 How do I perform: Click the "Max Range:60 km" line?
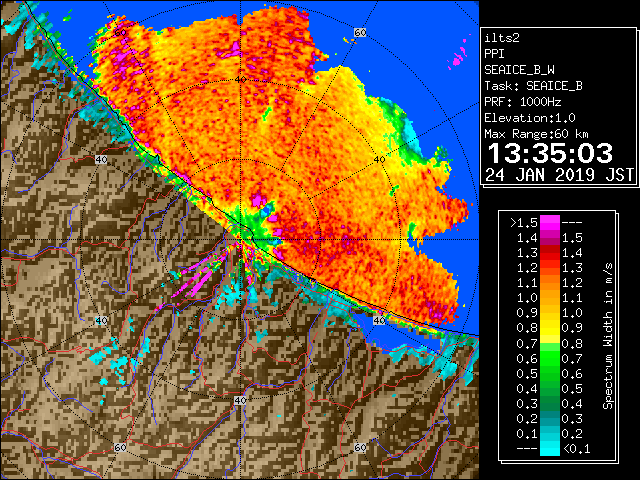(536, 134)
